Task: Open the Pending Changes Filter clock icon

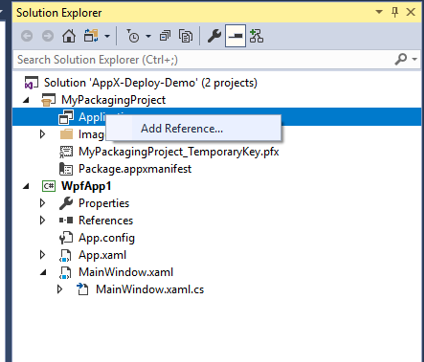Action: pos(133,36)
